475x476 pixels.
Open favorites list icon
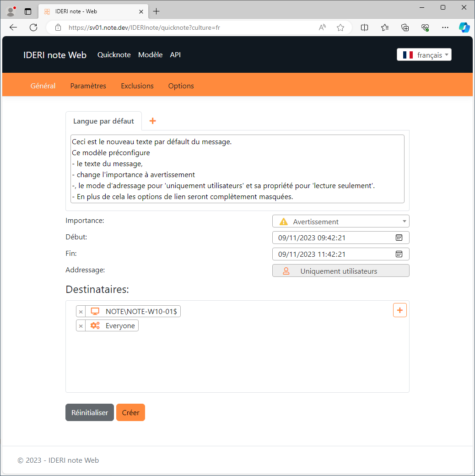click(384, 27)
